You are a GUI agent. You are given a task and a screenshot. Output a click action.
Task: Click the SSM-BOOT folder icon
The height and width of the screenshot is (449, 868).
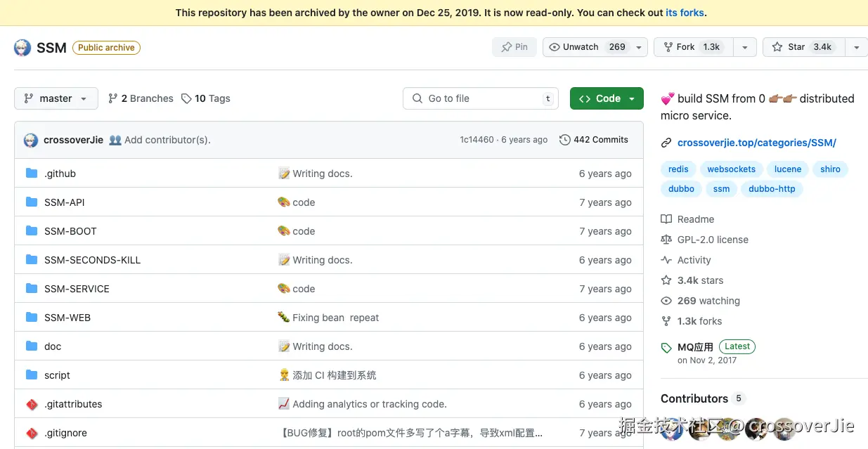click(x=32, y=231)
